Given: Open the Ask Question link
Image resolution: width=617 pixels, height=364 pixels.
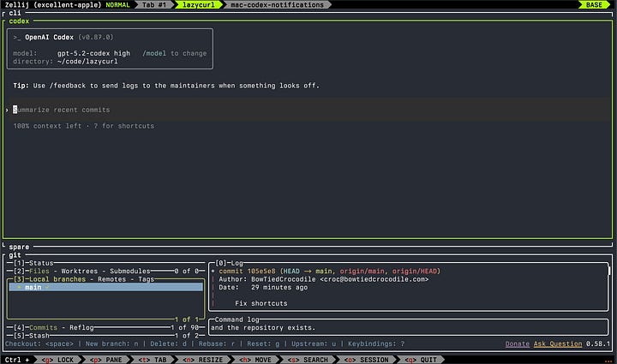Looking at the screenshot, I should coord(558,344).
